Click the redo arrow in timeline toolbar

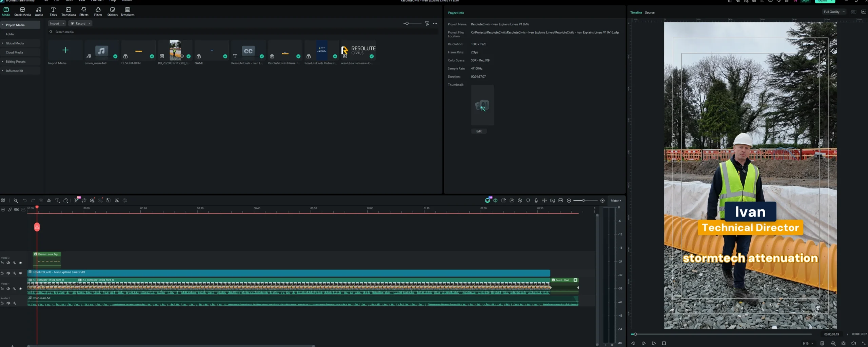point(33,201)
